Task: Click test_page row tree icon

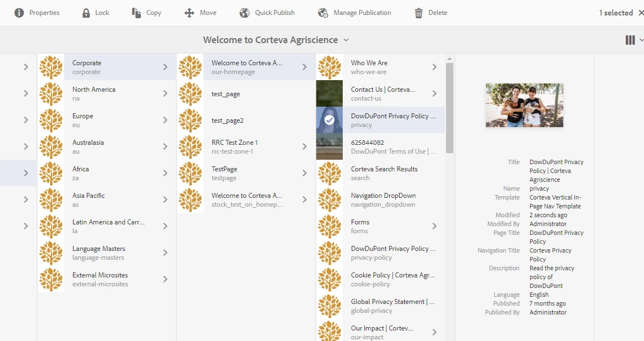Action: (x=190, y=93)
